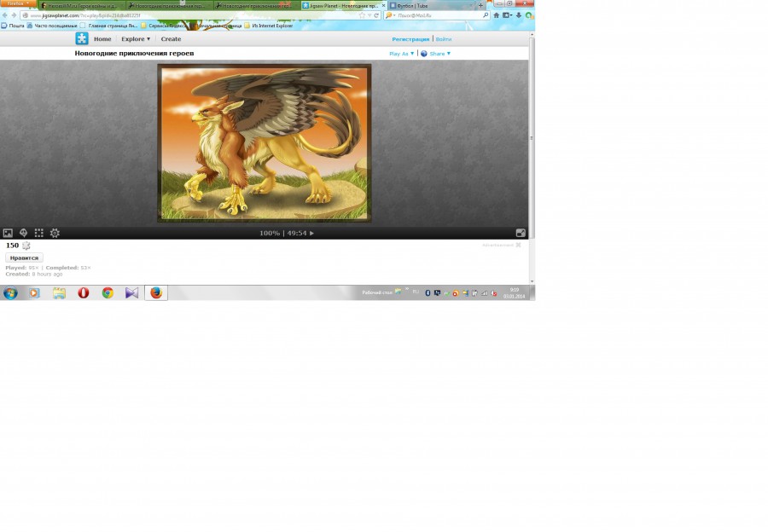
Task: Go forward using the browser forward arrow
Action: (14, 15)
